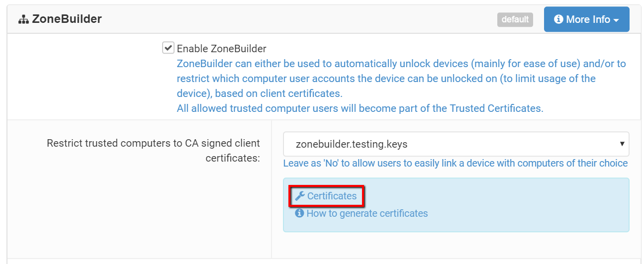Click the ZoneBuilder panel heading text
Image resolution: width=644 pixels, height=264 pixels.
click(x=67, y=19)
